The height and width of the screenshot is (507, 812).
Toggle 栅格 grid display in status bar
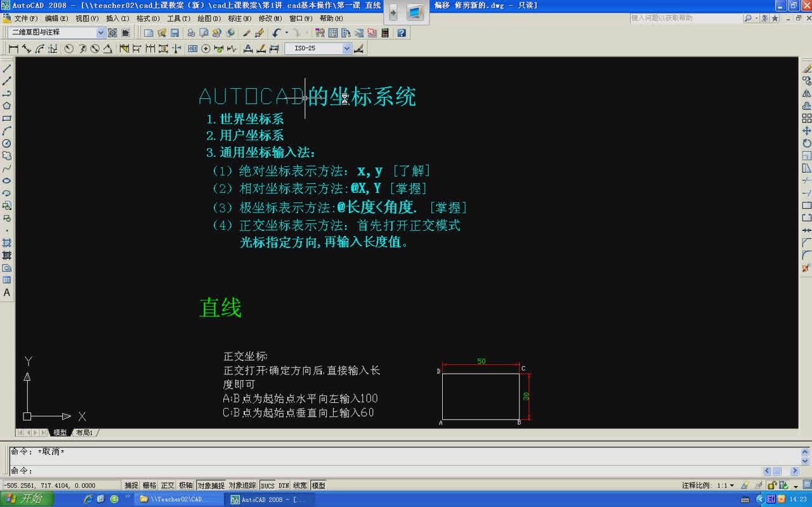click(x=149, y=485)
